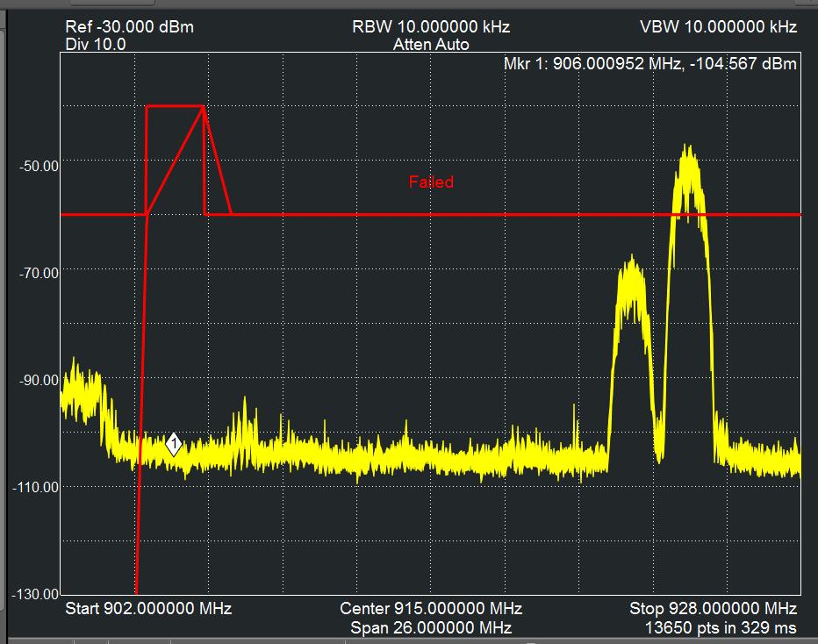
Task: Click the Atten Auto label
Action: tap(431, 45)
